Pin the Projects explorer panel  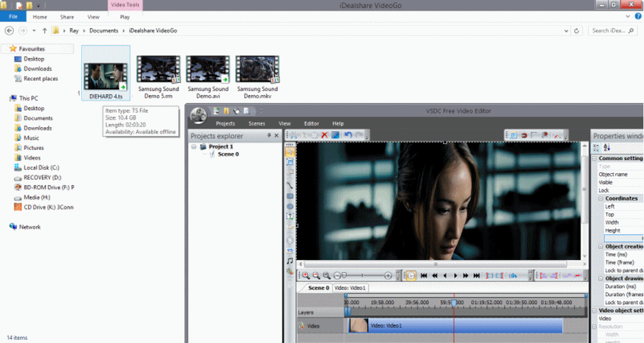tap(269, 135)
